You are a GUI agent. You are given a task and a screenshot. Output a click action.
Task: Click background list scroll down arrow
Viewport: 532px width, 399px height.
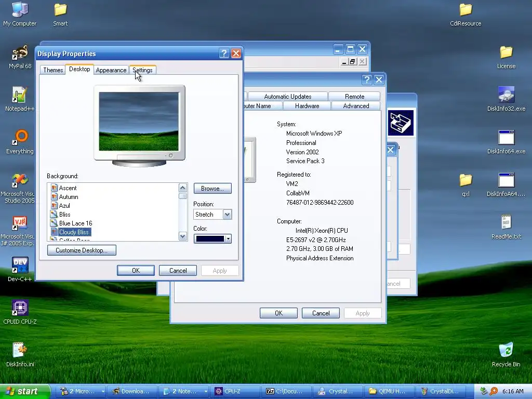tap(183, 236)
